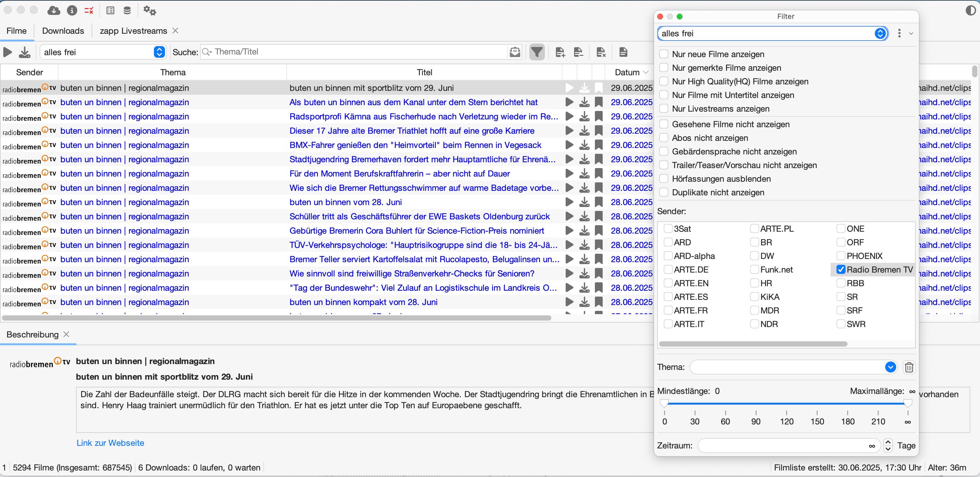Open 'Link zur Webseite' link
980x477 pixels.
pos(110,443)
